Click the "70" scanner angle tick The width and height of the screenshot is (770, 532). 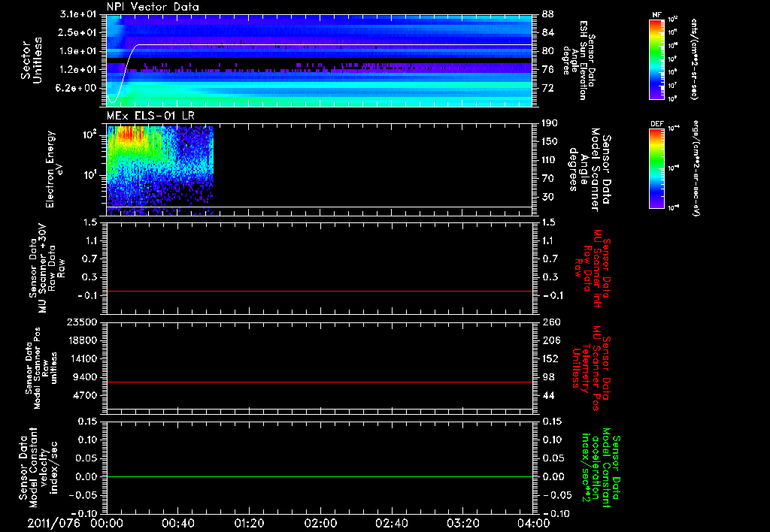pos(547,178)
